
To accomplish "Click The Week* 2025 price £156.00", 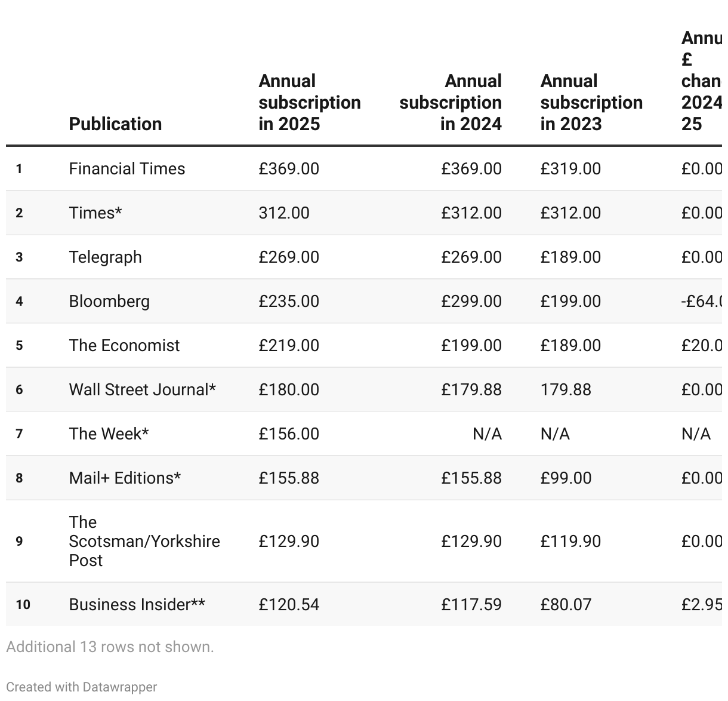I will pyautogui.click(x=289, y=433).
